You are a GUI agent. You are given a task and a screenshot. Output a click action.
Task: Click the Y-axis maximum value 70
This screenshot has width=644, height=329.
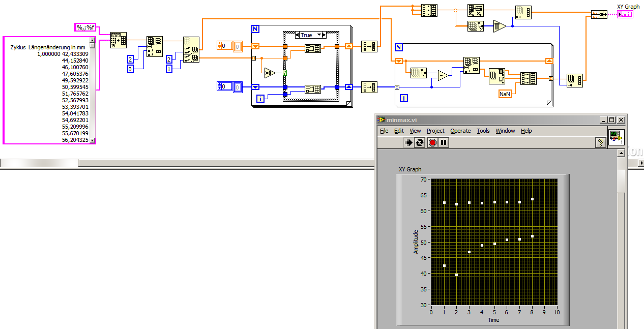pyautogui.click(x=423, y=180)
